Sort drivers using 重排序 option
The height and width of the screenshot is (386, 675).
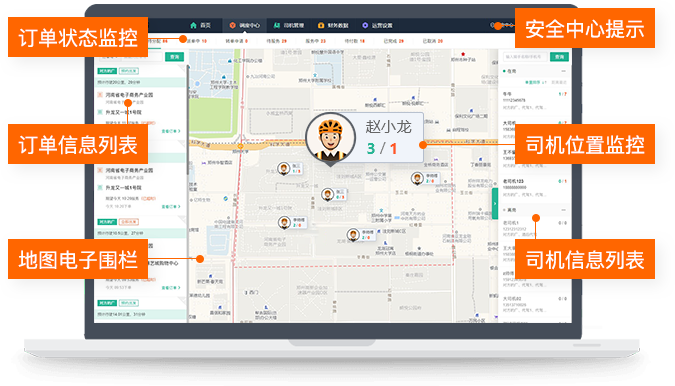[x=536, y=82]
